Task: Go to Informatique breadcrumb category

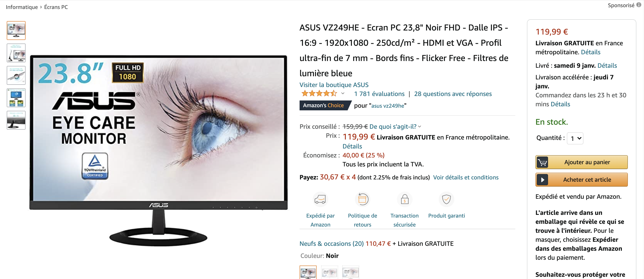Action: click(22, 7)
